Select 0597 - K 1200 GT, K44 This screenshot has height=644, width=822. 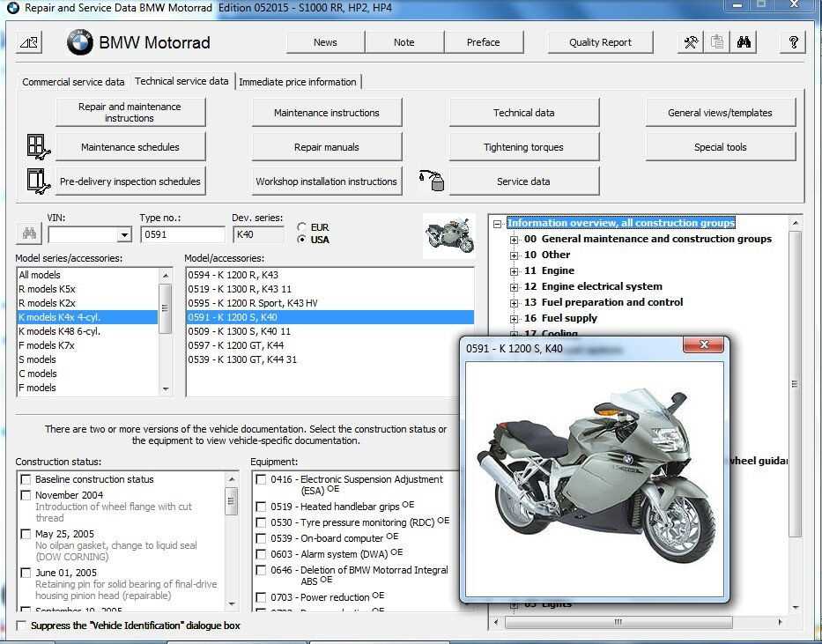(330, 345)
